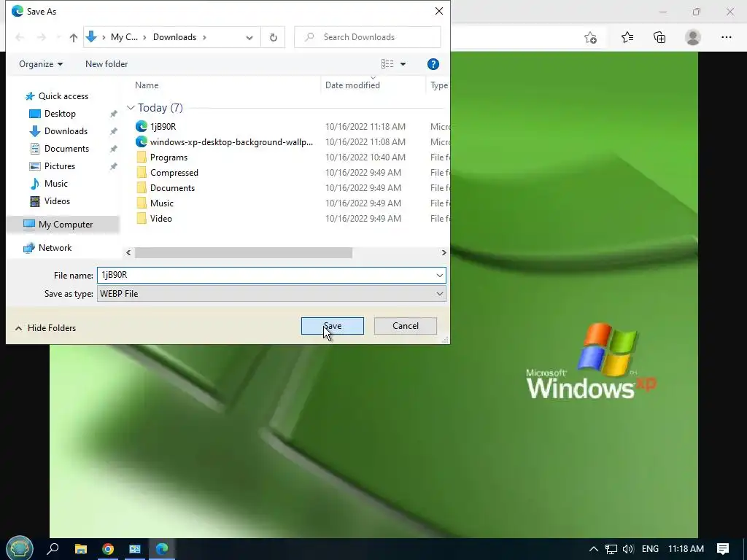Select Network in the navigation pane
This screenshot has width=747, height=560.
pyautogui.click(x=55, y=248)
